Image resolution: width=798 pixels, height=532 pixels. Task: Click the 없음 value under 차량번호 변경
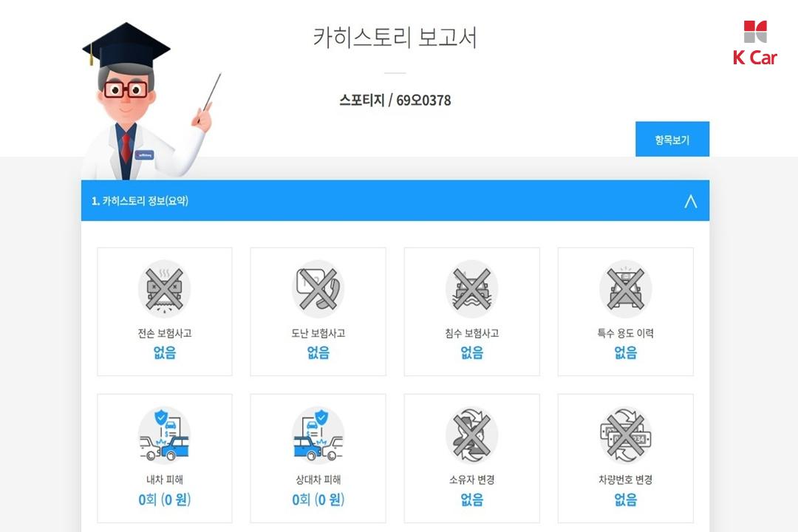pos(626,499)
